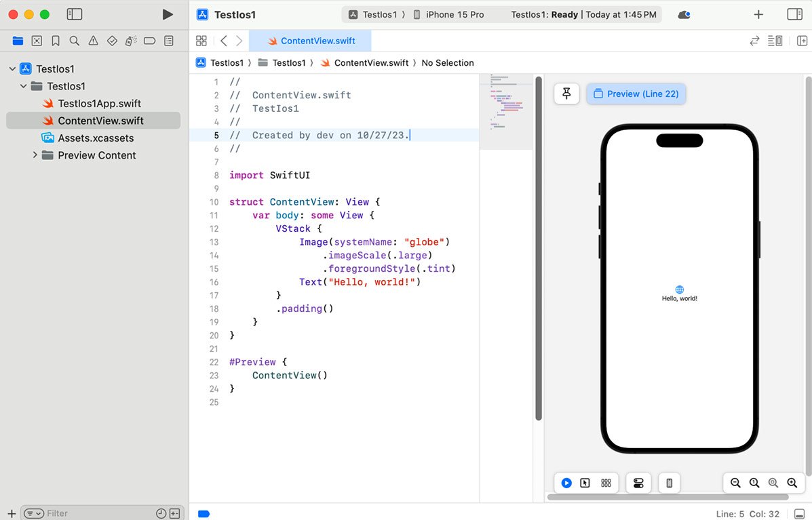Collapse the Testlos1 project in the navigator
812x520 pixels.
(12, 68)
